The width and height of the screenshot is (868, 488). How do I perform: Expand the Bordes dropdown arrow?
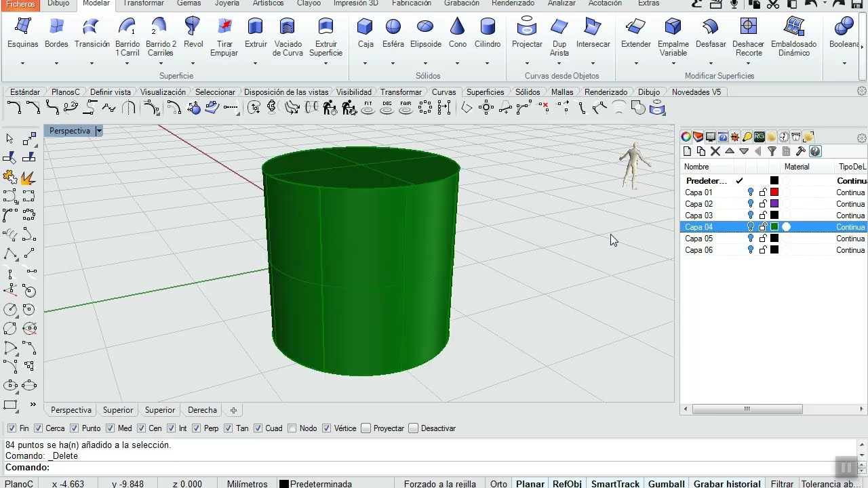click(56, 64)
